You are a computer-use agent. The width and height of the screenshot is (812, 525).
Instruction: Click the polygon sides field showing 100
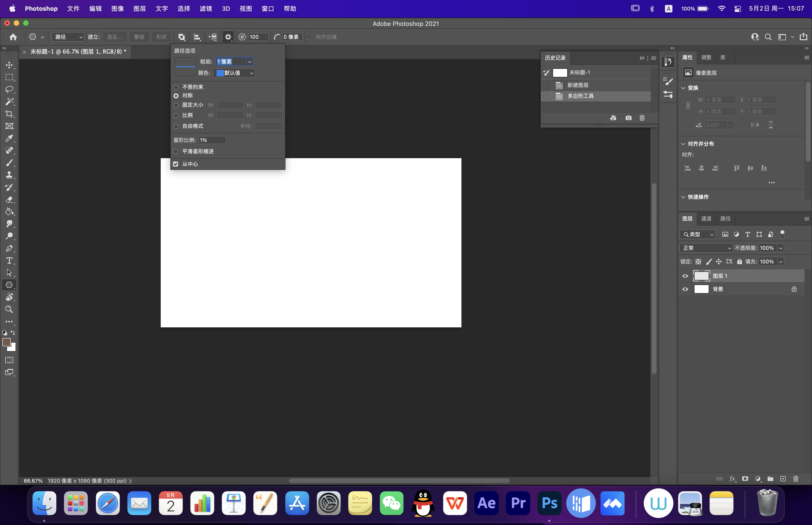tap(258, 37)
